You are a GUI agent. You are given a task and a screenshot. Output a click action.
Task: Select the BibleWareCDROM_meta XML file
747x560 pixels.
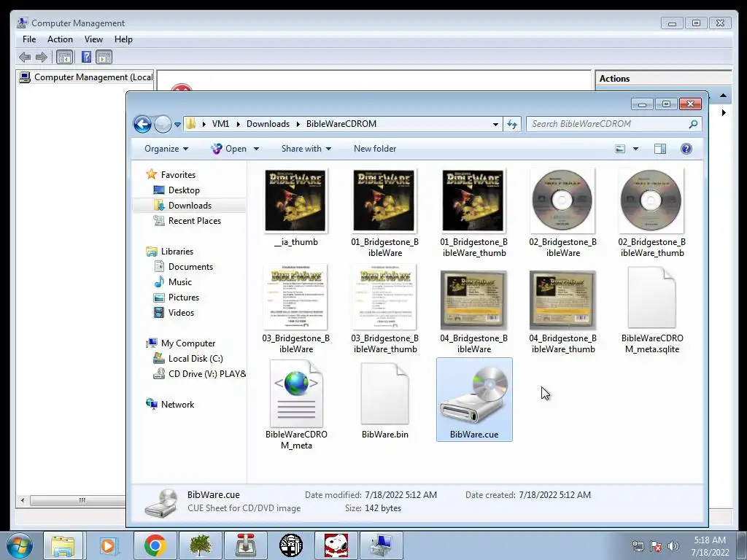[x=296, y=405]
